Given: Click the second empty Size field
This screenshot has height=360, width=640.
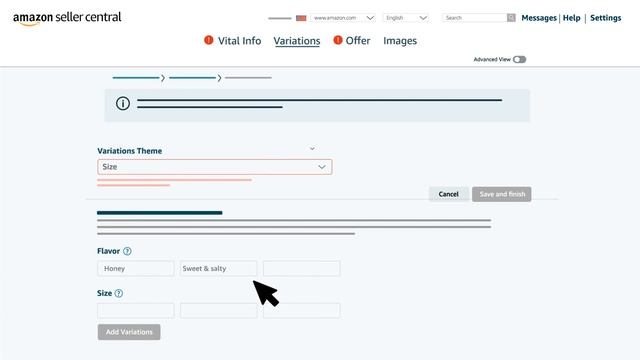Looking at the screenshot, I should 218,311.
